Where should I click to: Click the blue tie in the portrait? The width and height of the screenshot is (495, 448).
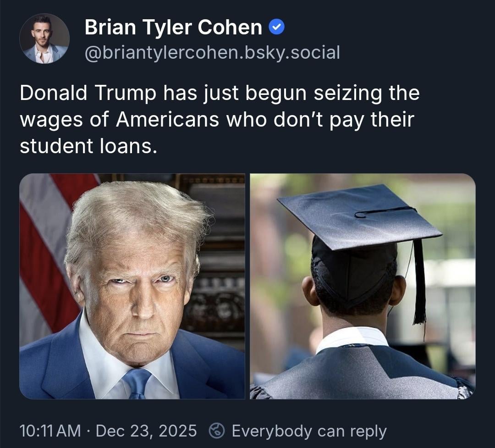coord(137,383)
